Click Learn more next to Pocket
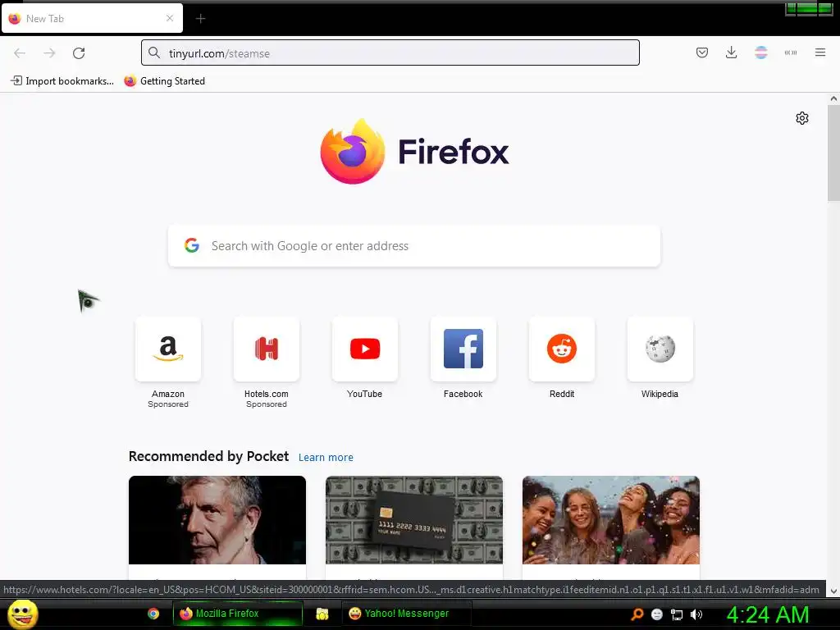 tap(326, 458)
